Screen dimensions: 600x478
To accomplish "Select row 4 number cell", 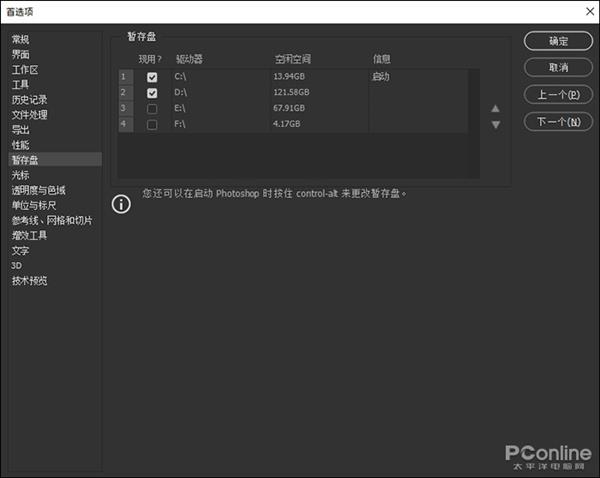I will pos(126,124).
